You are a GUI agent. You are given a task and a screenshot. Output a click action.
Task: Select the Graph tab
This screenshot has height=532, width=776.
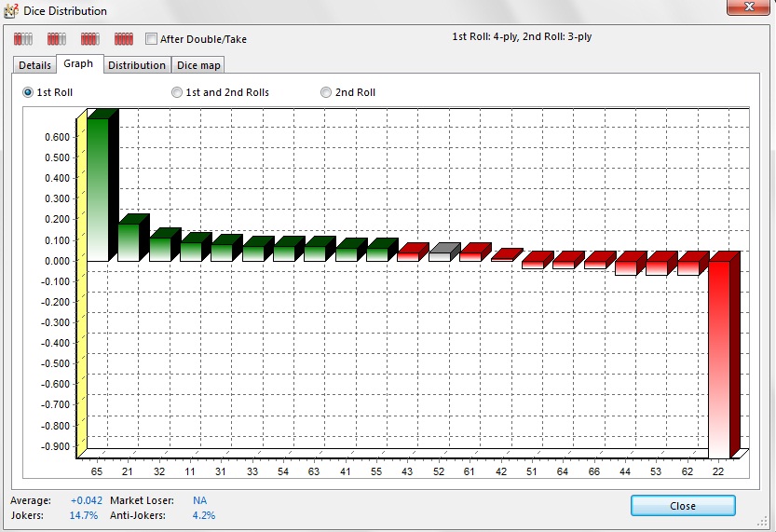pos(78,64)
